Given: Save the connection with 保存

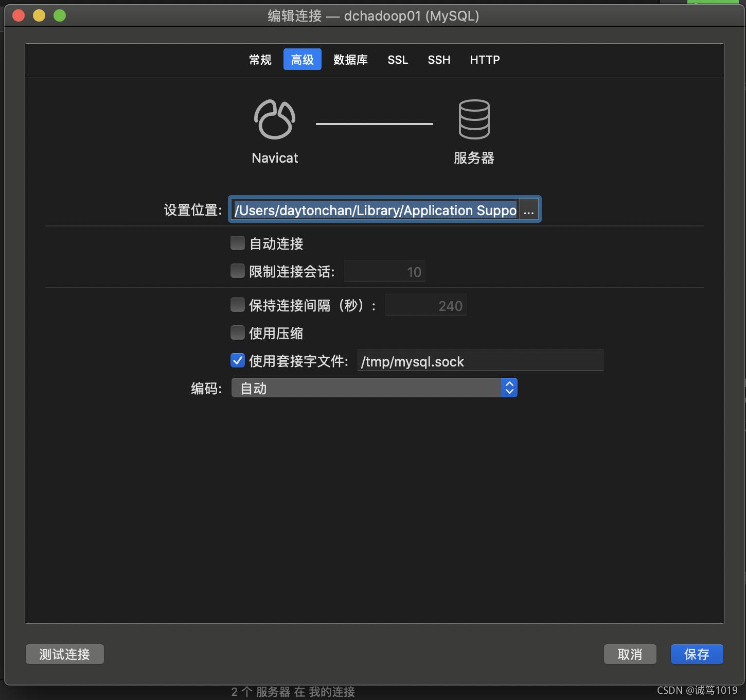Looking at the screenshot, I should click(697, 654).
